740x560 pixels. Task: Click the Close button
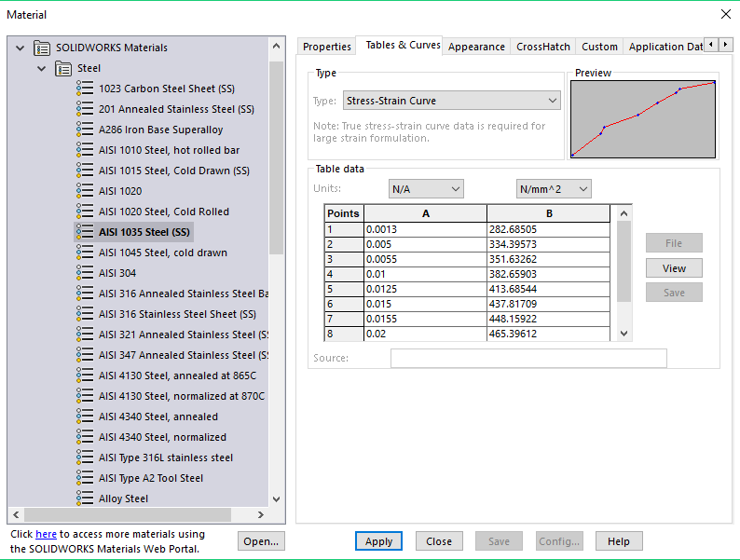click(x=439, y=541)
